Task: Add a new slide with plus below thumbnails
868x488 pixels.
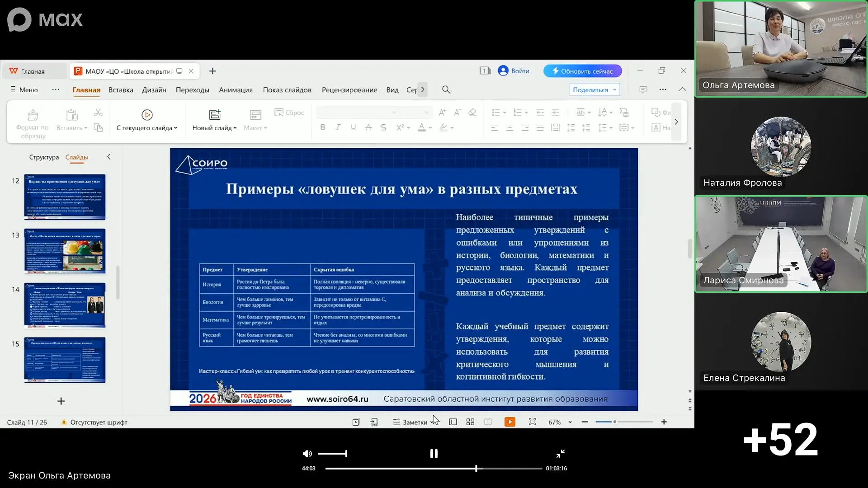Action: point(61,401)
